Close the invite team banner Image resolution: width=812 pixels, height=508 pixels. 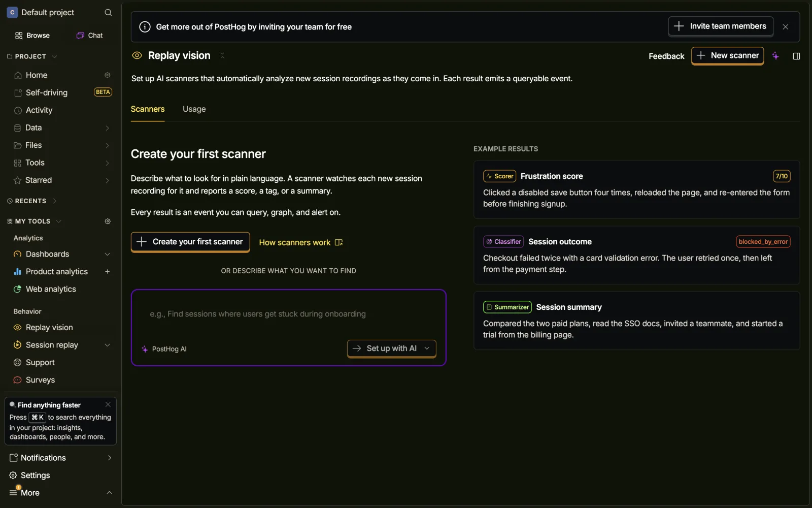786,27
